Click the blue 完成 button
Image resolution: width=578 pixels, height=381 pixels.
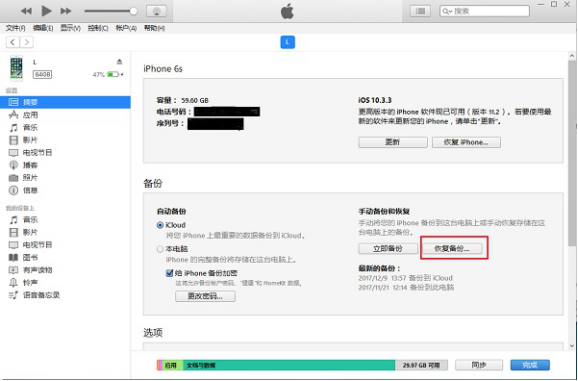(x=530, y=365)
